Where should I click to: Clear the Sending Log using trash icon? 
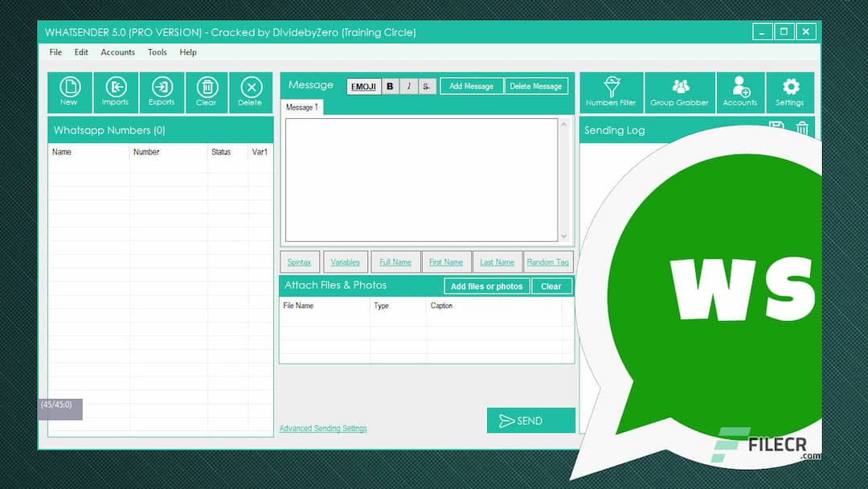802,128
